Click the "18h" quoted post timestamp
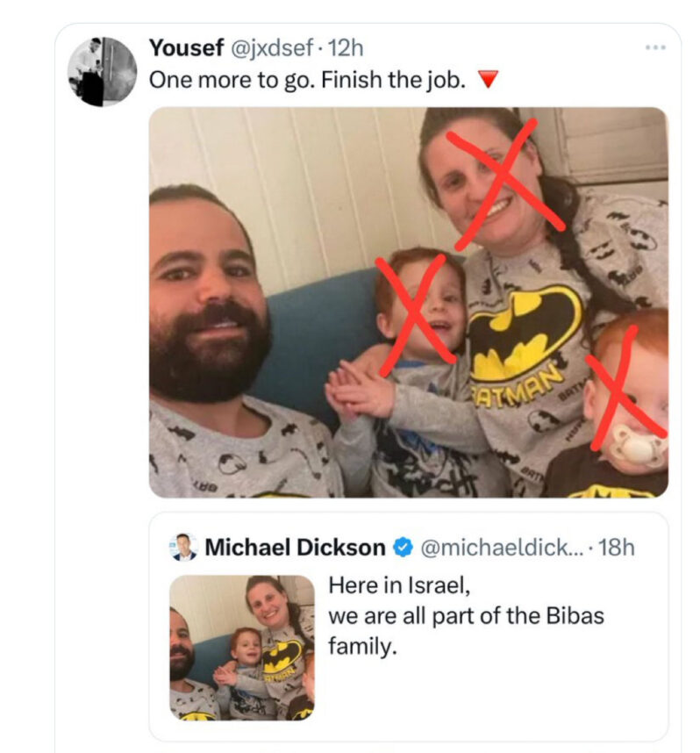 615,549
